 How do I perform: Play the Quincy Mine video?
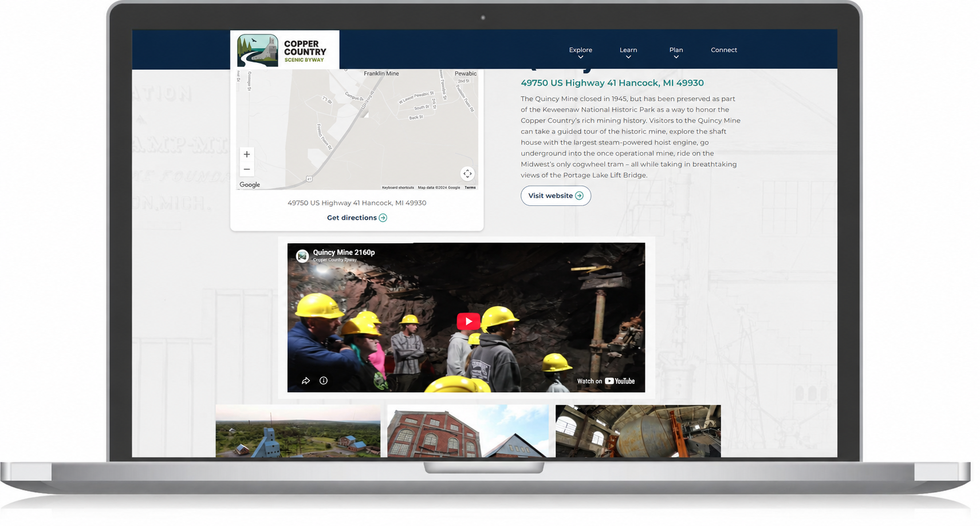(469, 321)
